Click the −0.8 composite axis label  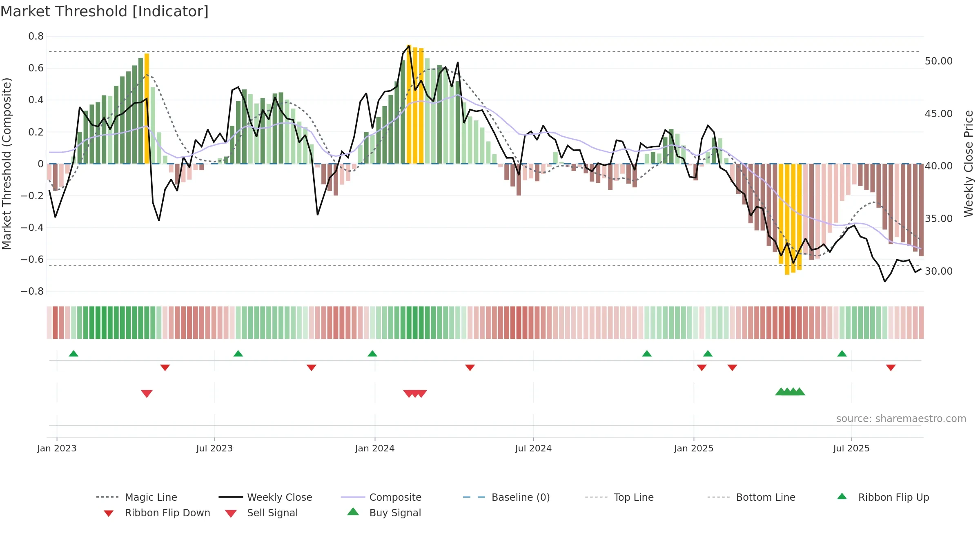[x=32, y=291]
